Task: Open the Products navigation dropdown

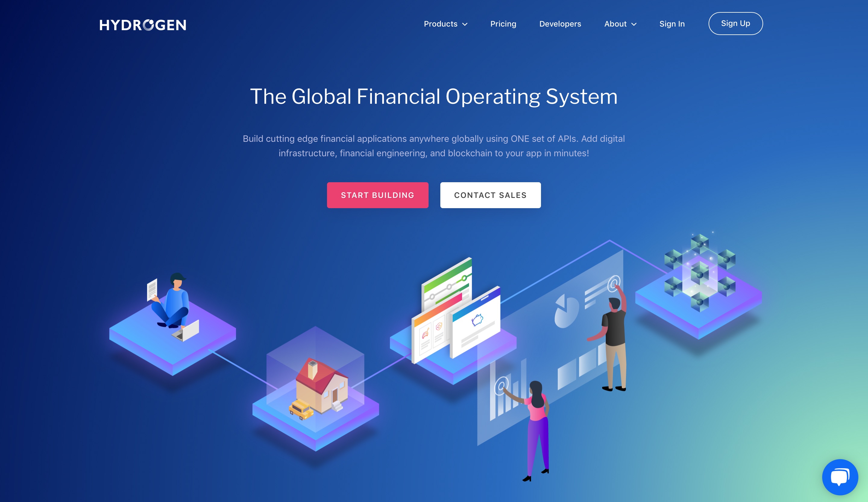Action: (x=445, y=23)
